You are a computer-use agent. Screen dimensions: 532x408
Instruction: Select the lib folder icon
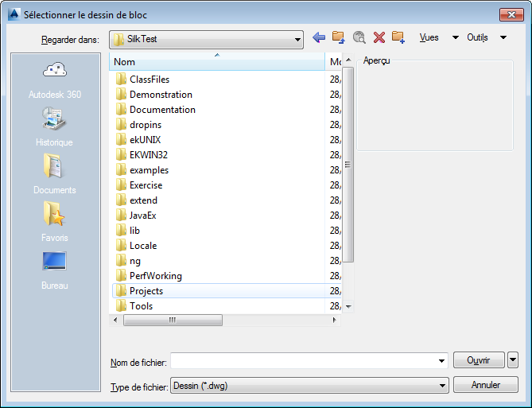pyautogui.click(x=121, y=230)
